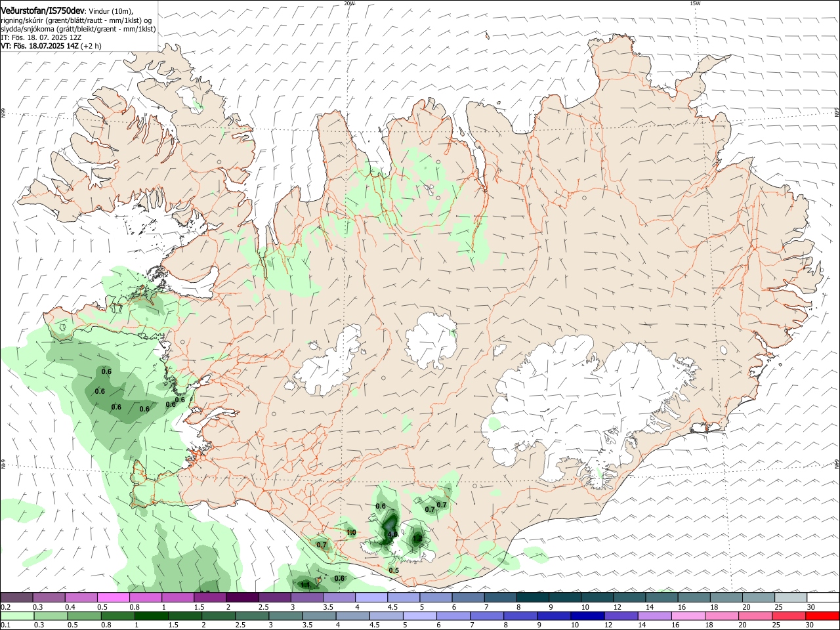Pick the dark magenta 1.5 swatch in snow legend
This screenshot has width=840, height=630.
[210, 597]
